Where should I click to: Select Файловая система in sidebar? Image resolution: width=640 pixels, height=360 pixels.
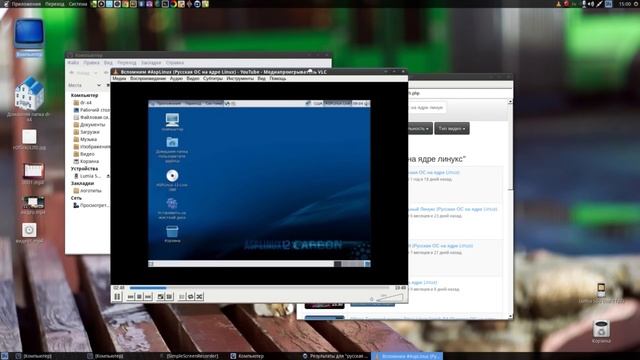point(91,118)
